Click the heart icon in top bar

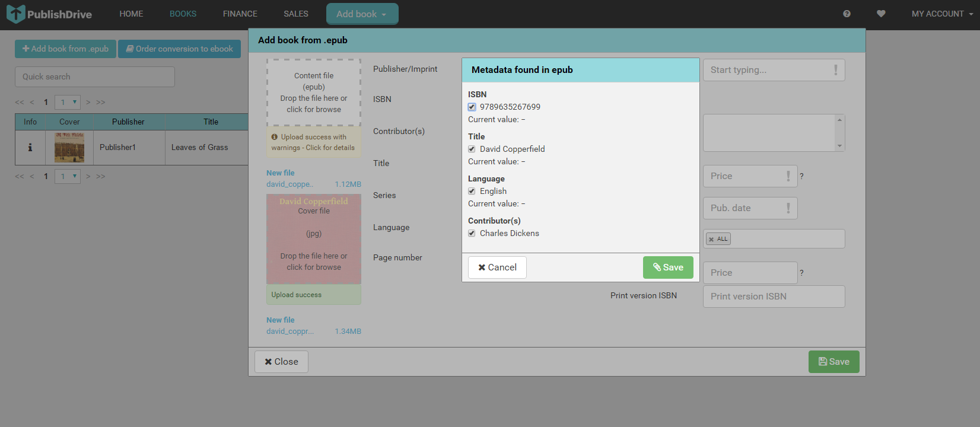(881, 14)
